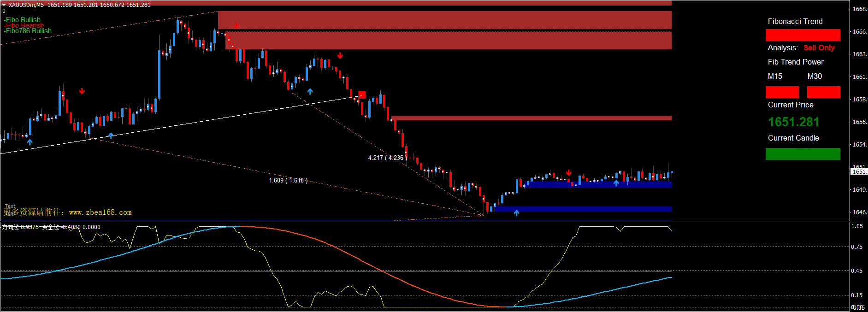Select the red sell arrow inside the top red zone
This screenshot has width=868, height=312.
point(236,25)
